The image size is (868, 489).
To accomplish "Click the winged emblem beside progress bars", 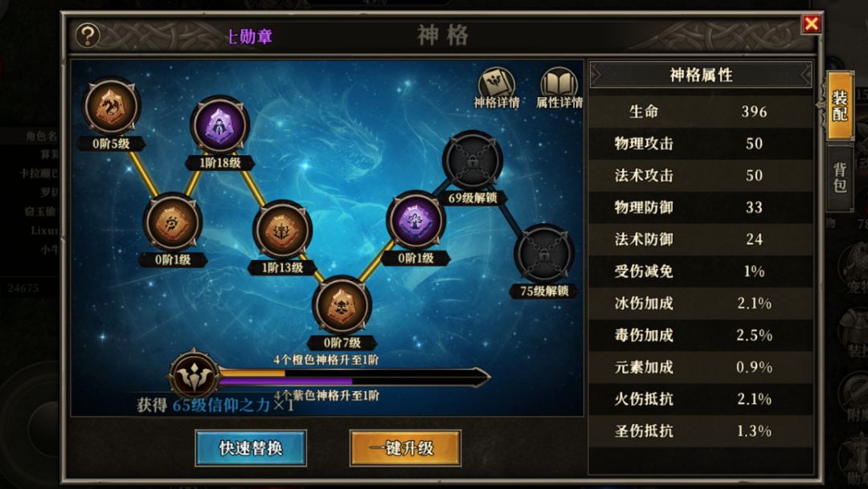I will pyautogui.click(x=193, y=376).
